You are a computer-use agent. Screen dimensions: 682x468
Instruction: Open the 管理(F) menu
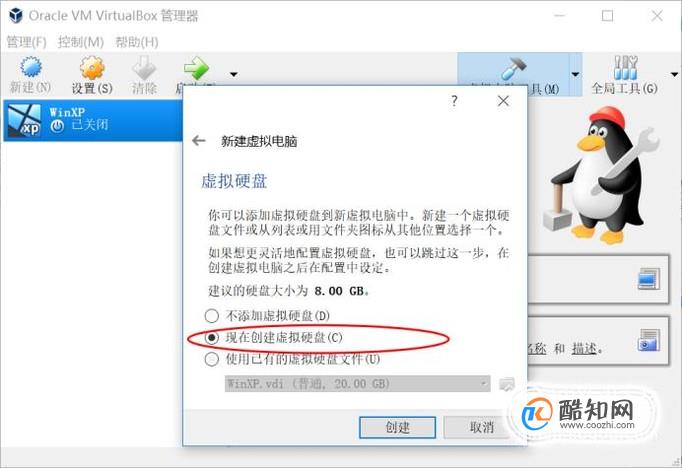[27, 42]
